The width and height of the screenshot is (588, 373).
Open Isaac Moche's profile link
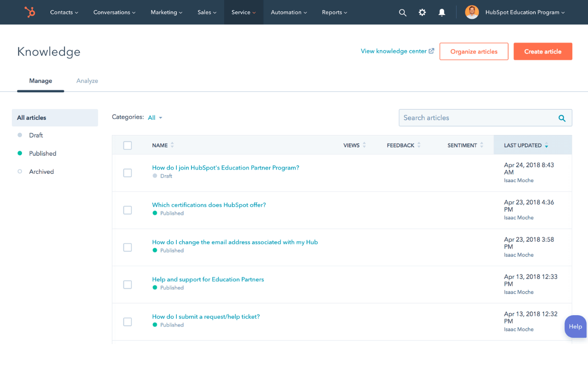(x=519, y=180)
